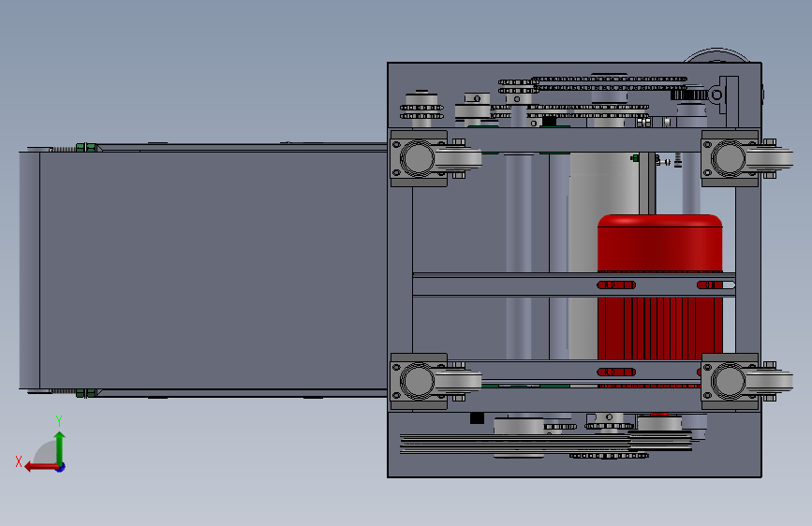This screenshot has width=812, height=526.
Task: Select the middle horizontal cross beam
Action: (x=574, y=285)
